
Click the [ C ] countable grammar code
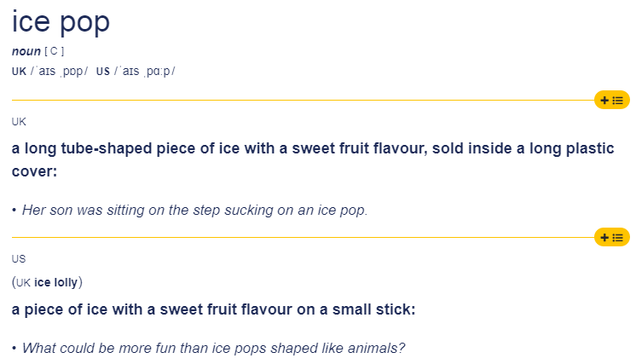tap(55, 51)
